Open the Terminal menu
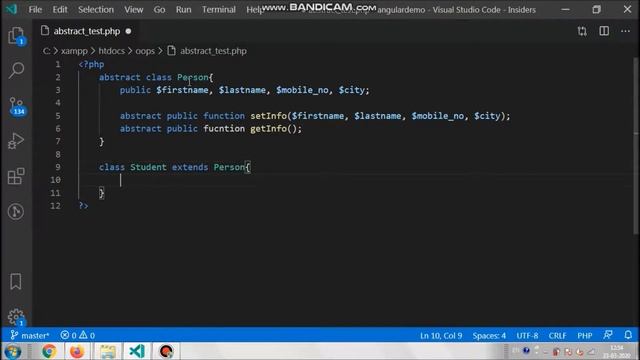The width and height of the screenshot is (640, 360). coord(218,9)
